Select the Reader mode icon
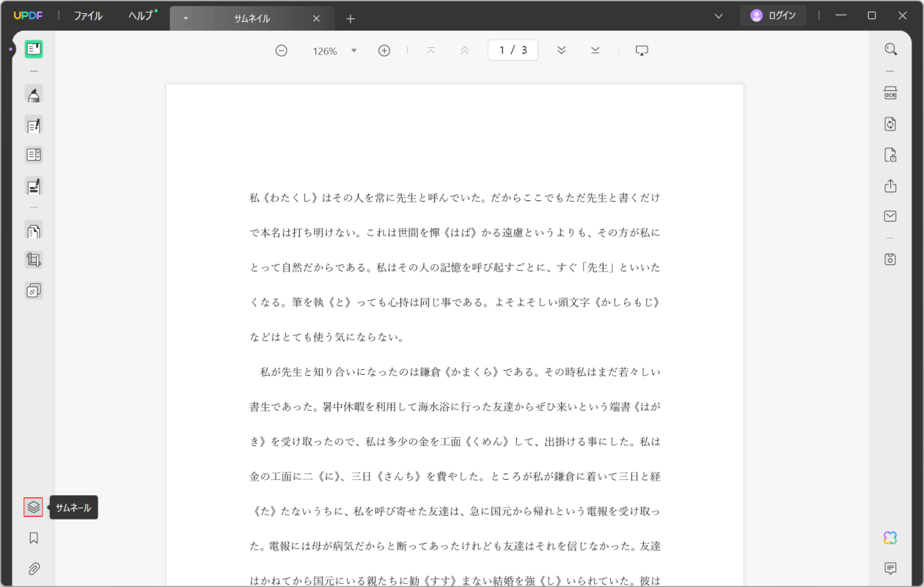 point(33,49)
